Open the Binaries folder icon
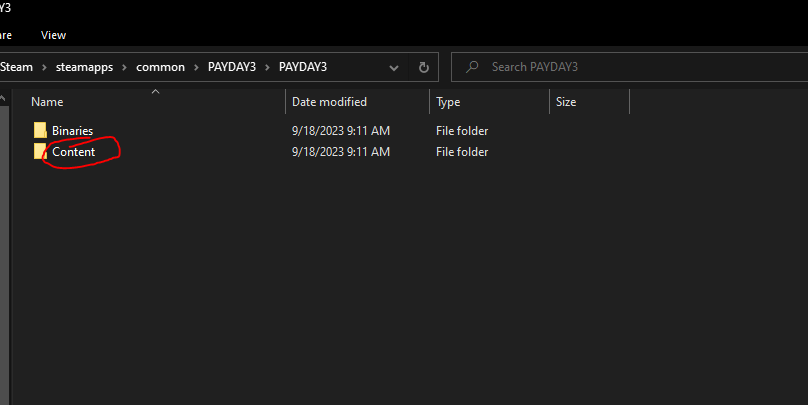This screenshot has width=808, height=405. [x=40, y=130]
